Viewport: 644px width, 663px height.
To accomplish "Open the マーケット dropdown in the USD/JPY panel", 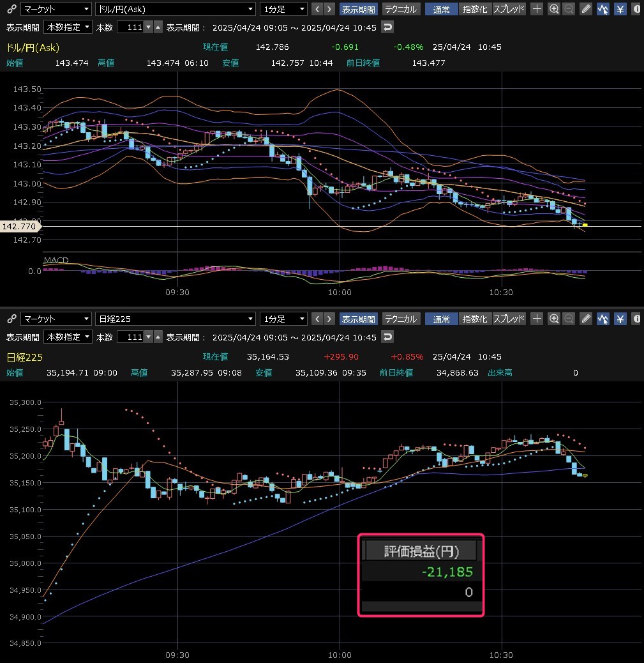I will (56, 9).
